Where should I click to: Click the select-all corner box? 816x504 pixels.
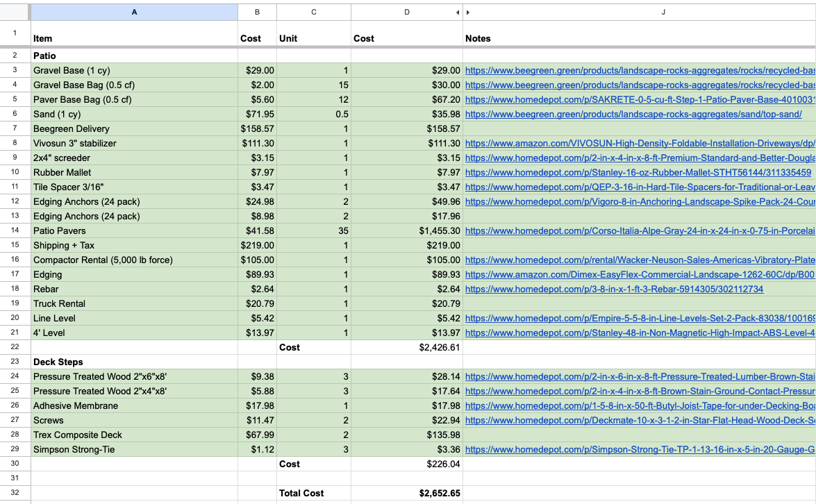tap(15, 12)
